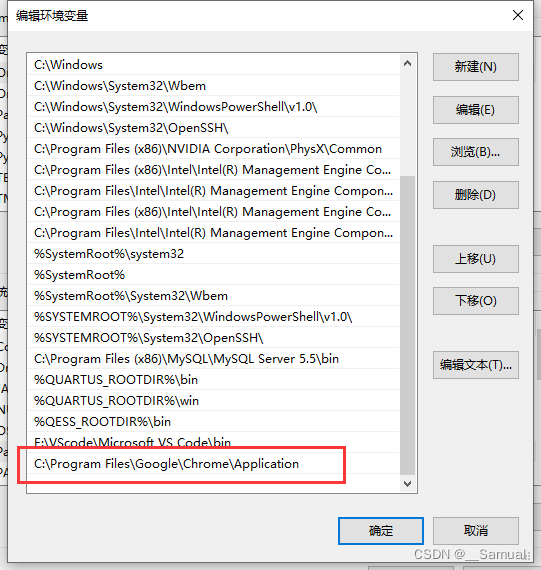Confirm changes with the 确定 button

coord(381,531)
